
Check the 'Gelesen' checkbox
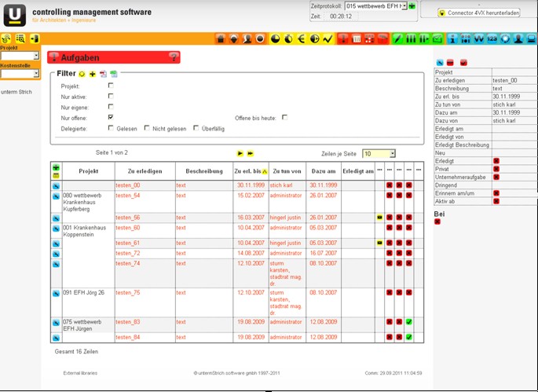click(x=111, y=128)
